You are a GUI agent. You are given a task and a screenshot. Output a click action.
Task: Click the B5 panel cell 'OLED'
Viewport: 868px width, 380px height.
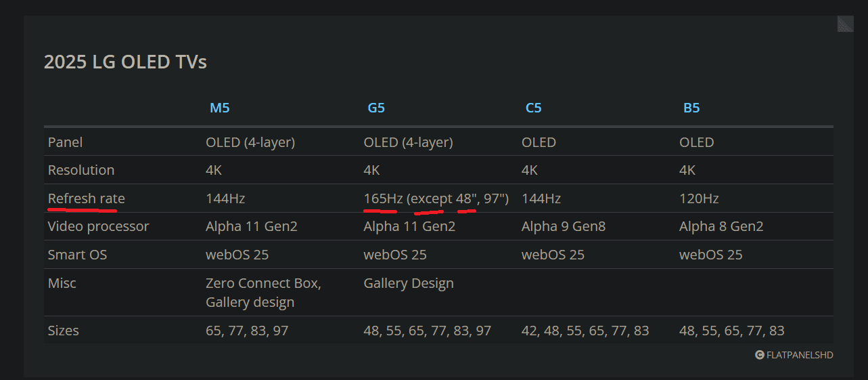(x=697, y=142)
